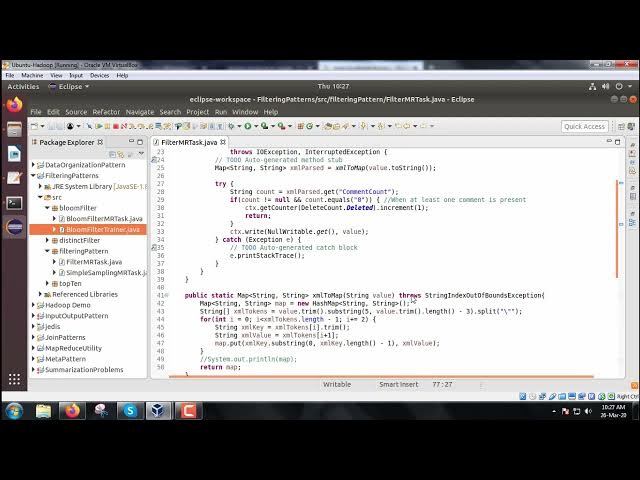Open Show Applications grid in dock
640x480 pixels.
[14, 379]
